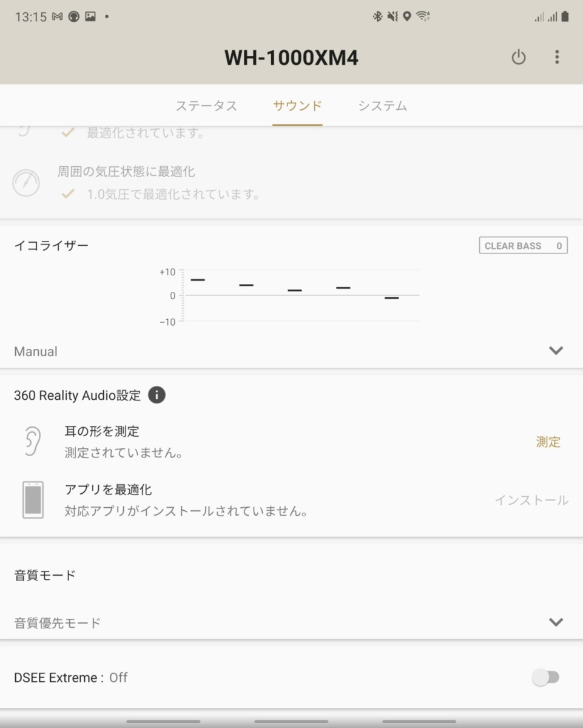Expand the 音質優先モード dropdown
Image resolution: width=583 pixels, height=728 pixels.
click(x=291, y=622)
